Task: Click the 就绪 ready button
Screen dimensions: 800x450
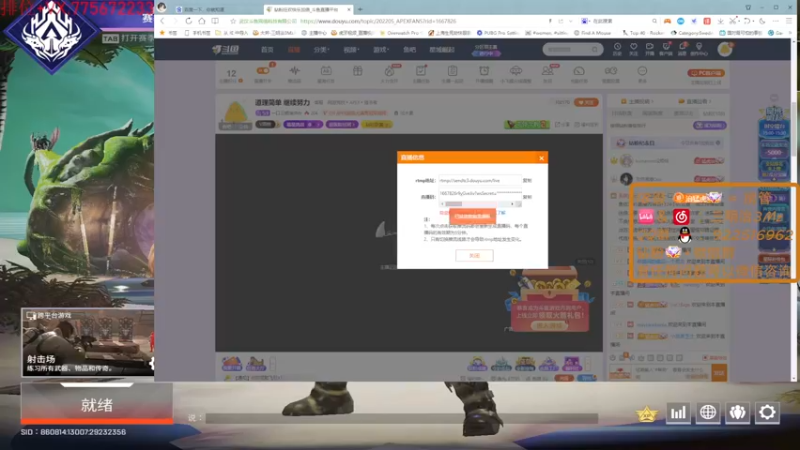Action: [x=96, y=405]
